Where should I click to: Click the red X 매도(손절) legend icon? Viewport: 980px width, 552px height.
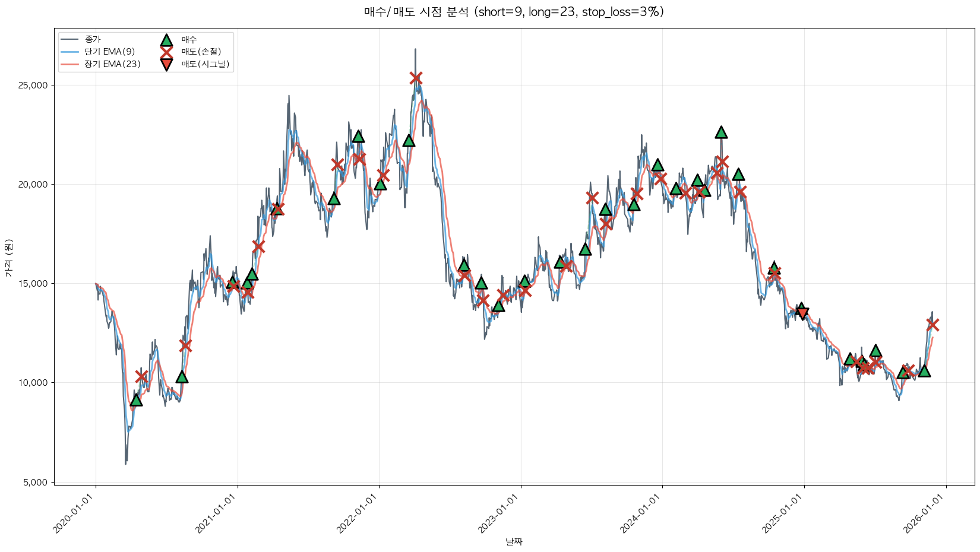click(166, 52)
